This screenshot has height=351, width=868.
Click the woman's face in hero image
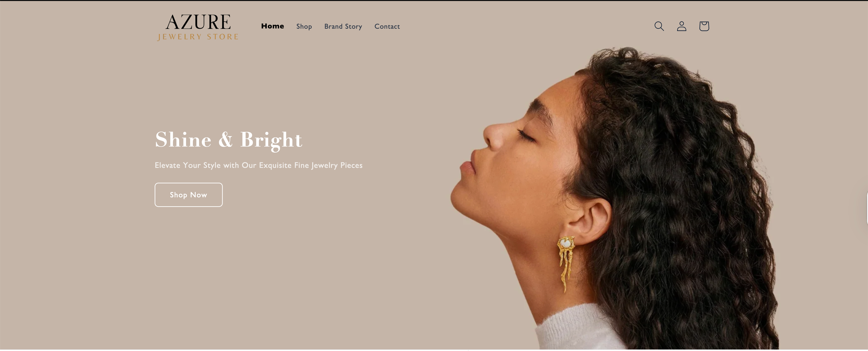tap(519, 162)
